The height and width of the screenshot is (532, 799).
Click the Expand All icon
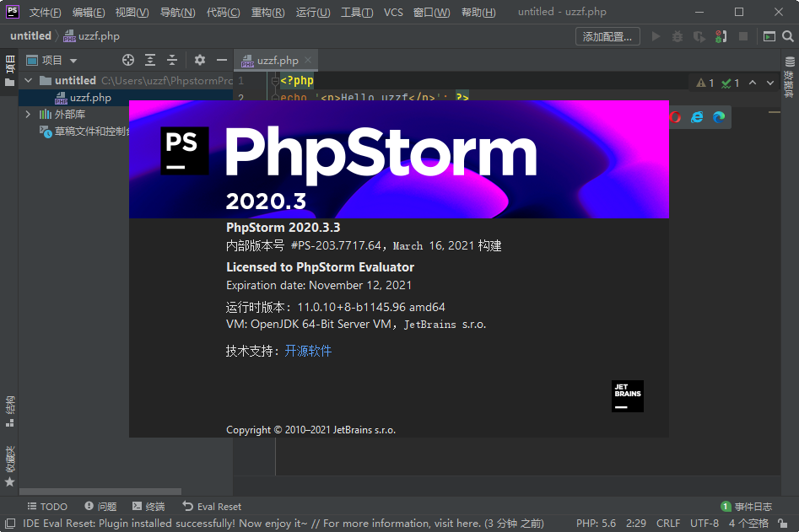[x=150, y=60]
